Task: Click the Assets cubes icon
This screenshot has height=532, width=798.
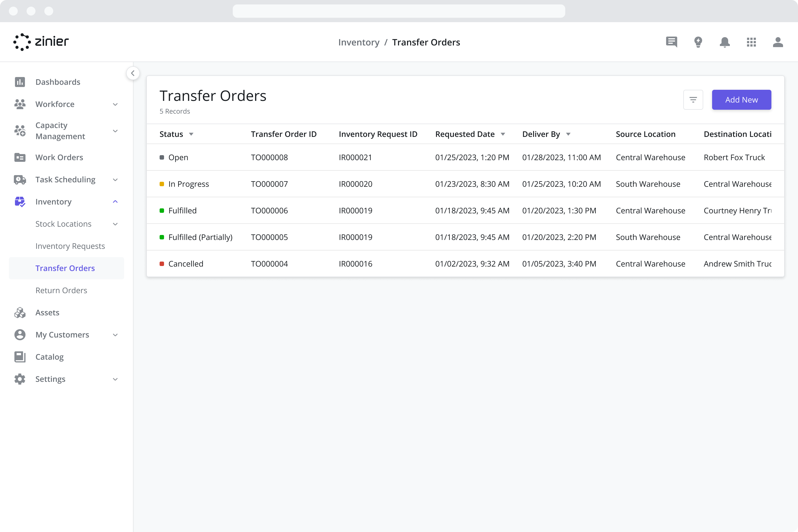Action: (x=20, y=313)
